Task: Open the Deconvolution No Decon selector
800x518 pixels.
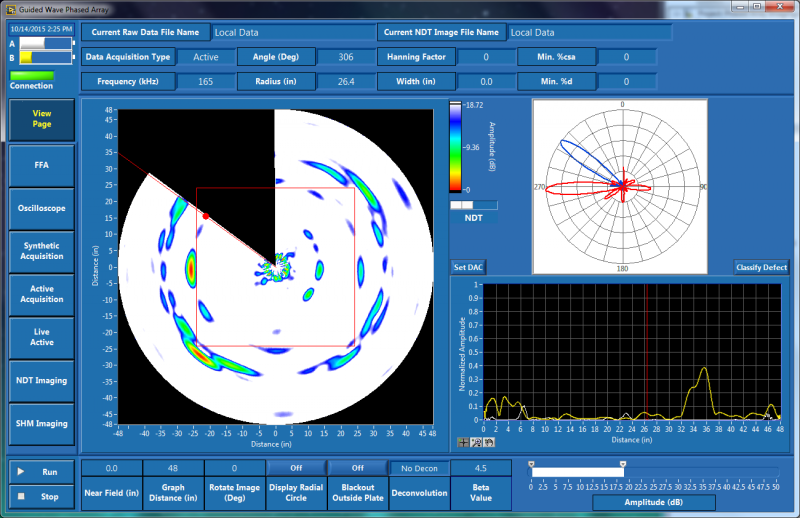Action: [x=419, y=468]
